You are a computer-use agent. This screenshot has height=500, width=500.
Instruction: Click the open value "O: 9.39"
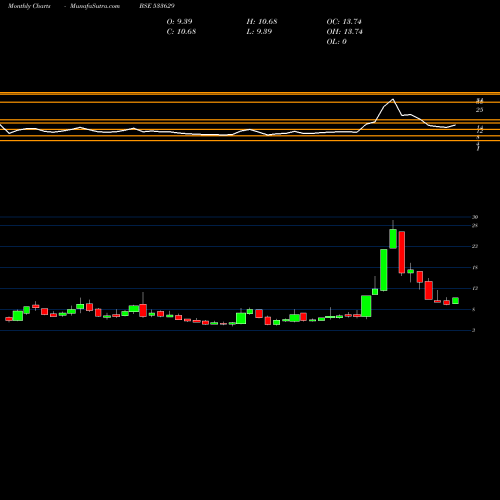coord(179,21)
